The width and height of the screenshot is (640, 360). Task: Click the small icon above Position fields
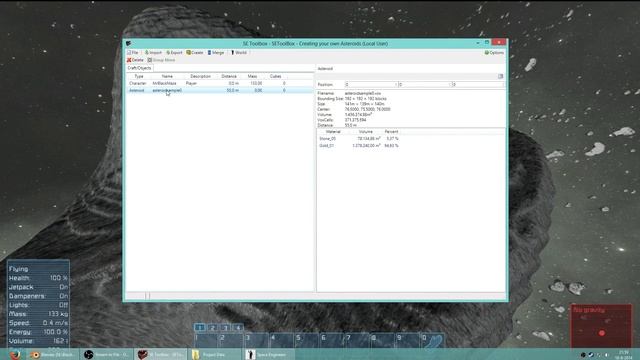pyautogui.click(x=500, y=76)
